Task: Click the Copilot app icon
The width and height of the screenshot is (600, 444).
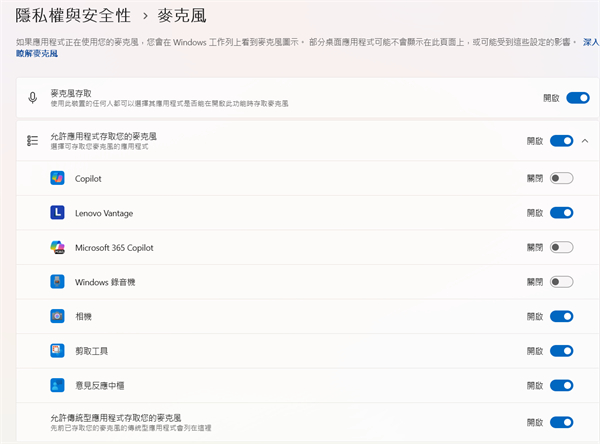Action: click(57, 178)
